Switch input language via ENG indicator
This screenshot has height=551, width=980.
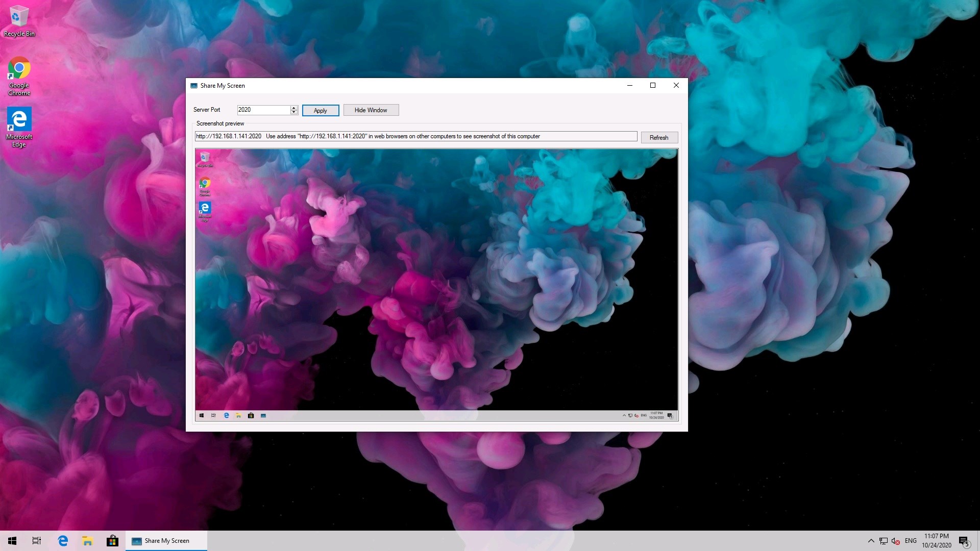click(911, 541)
